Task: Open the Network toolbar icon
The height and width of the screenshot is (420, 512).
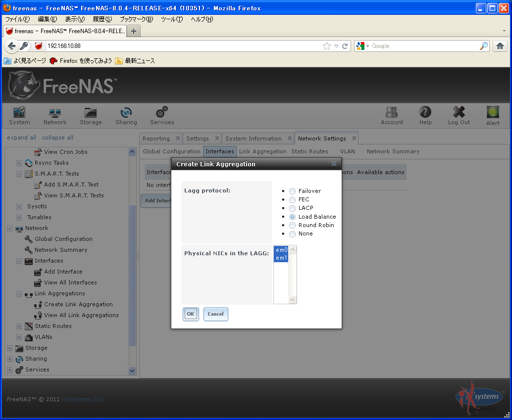Action: pos(55,116)
